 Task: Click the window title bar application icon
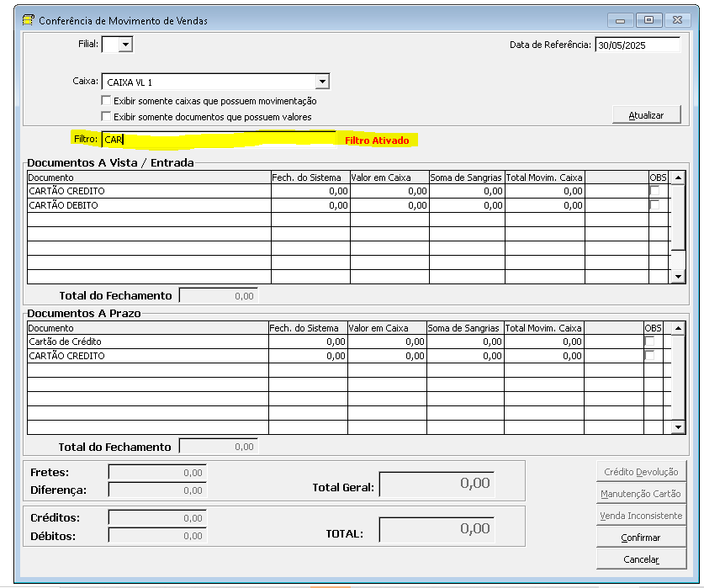[29, 20]
